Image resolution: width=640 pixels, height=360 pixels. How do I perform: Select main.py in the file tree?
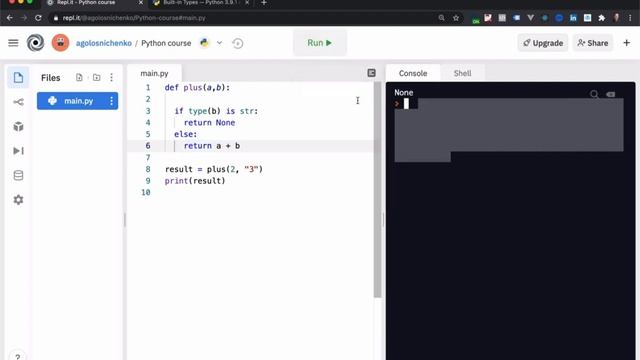[78, 101]
